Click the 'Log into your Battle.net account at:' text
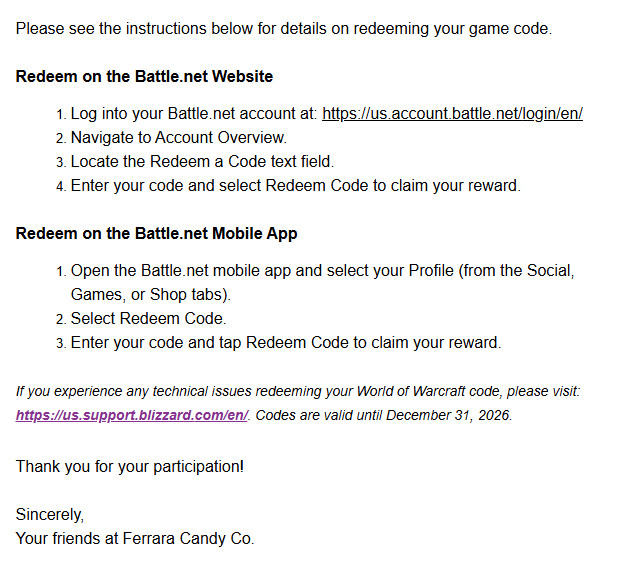 193,114
